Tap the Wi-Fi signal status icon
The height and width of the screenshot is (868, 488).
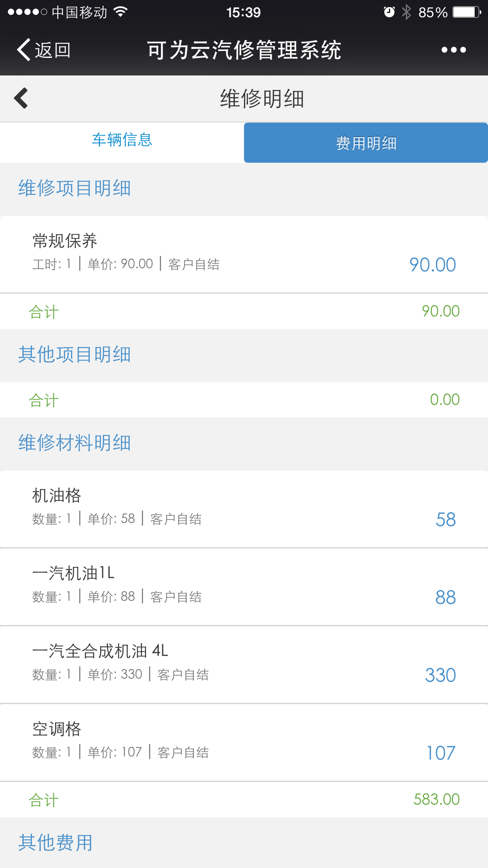(x=120, y=12)
